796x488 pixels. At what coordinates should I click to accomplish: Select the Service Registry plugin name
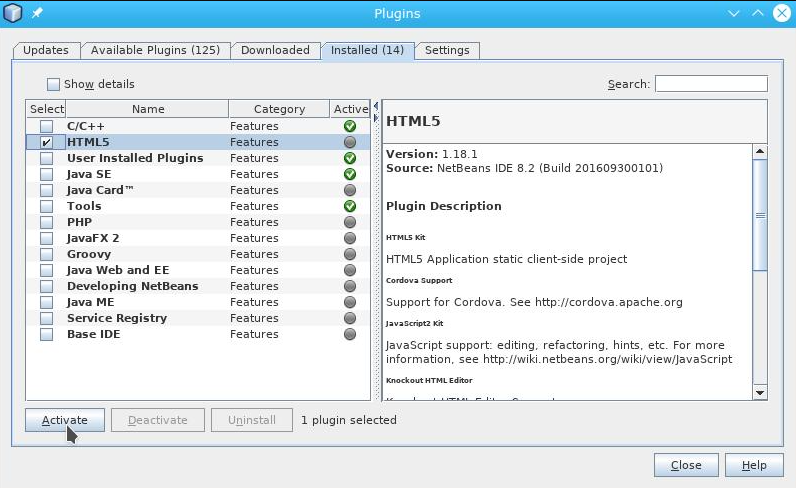coord(117,318)
